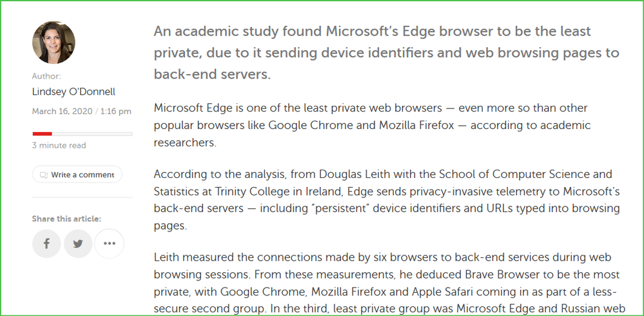
Task: Click the "Share this article:" label
Action: tap(66, 219)
